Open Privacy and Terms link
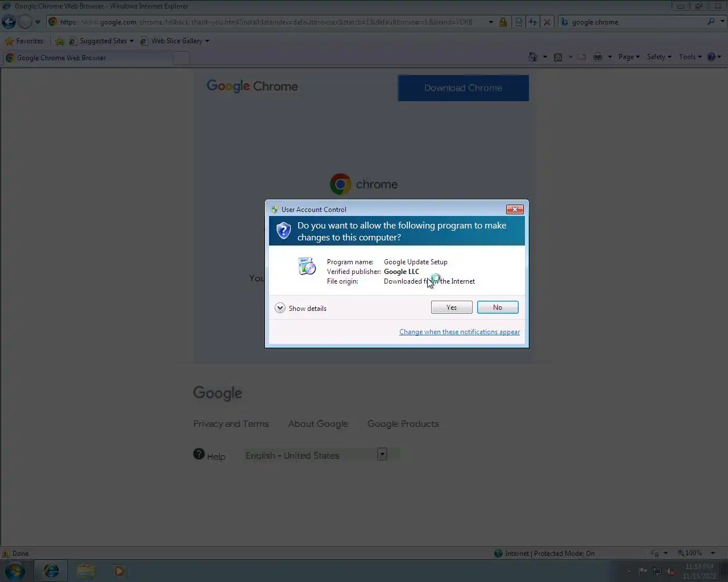The height and width of the screenshot is (582, 728). (x=231, y=424)
